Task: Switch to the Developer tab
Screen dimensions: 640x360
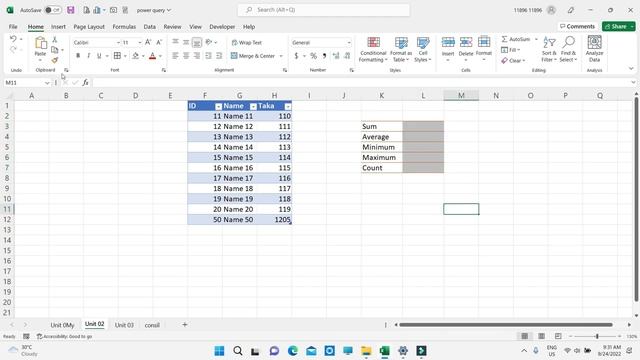Action: 222,27
